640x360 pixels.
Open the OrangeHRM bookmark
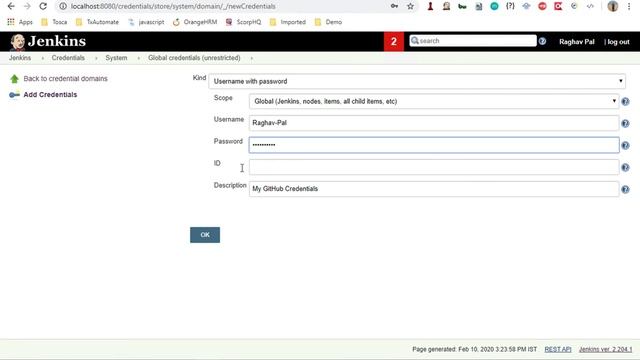[195, 22]
